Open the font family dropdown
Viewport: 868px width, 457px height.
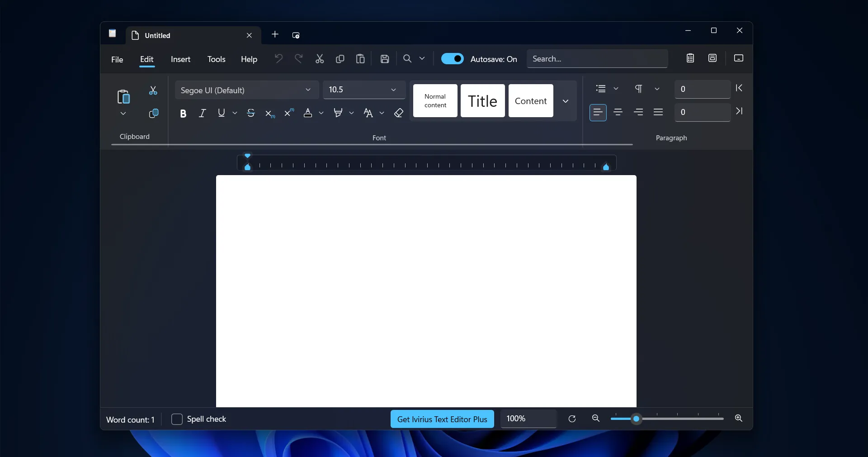308,90
